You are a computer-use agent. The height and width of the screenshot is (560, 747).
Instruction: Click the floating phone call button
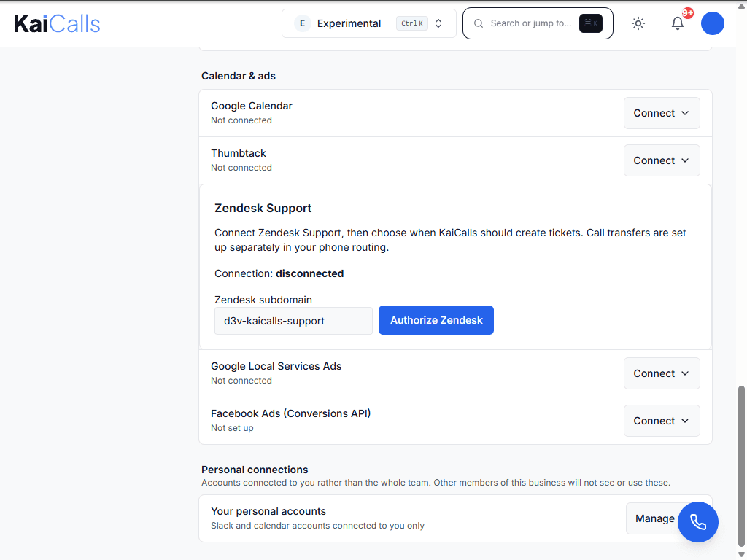(698, 522)
